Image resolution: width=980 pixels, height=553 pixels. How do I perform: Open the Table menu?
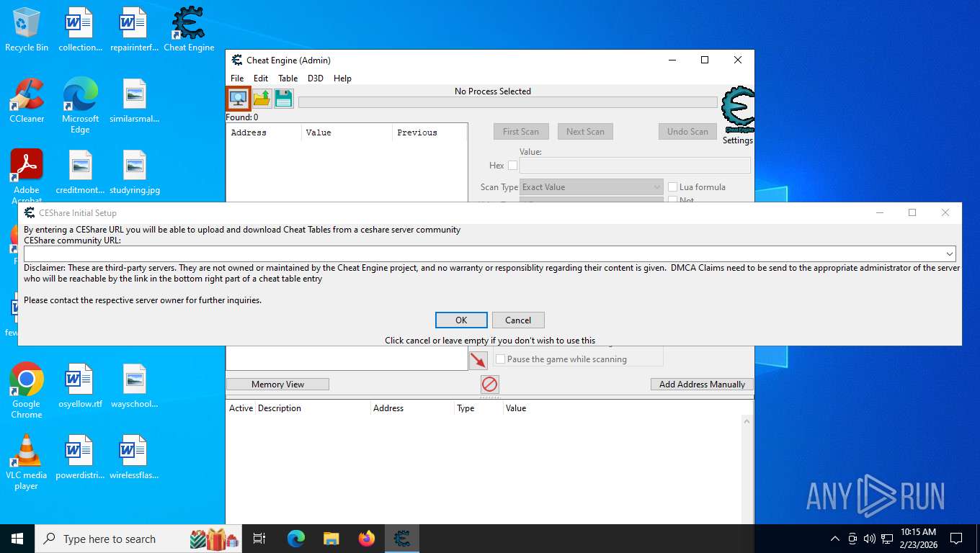coord(288,78)
